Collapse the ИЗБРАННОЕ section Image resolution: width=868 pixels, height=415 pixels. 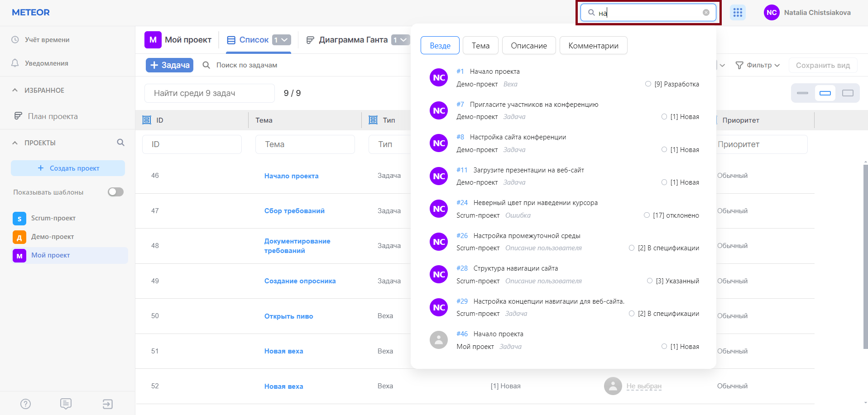click(x=15, y=90)
